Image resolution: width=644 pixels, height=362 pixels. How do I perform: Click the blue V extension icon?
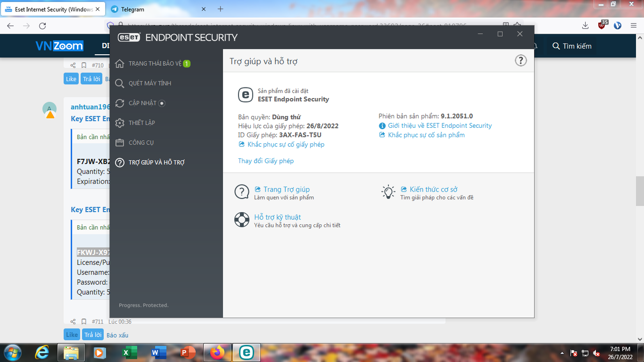tap(618, 26)
